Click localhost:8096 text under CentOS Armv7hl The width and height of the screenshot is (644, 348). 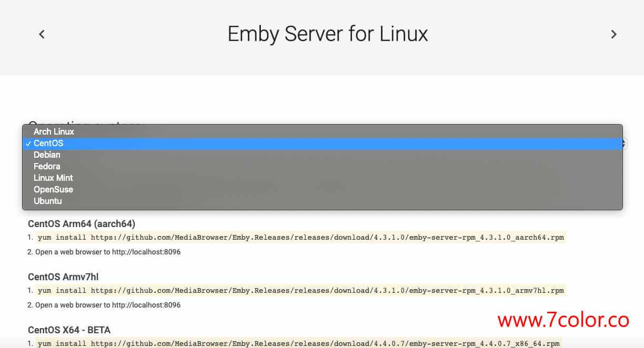146,305
